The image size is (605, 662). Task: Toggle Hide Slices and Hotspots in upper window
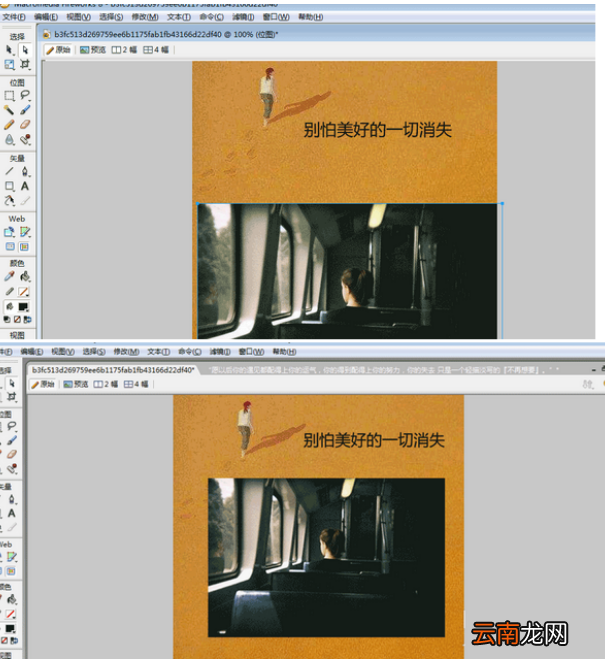[x=10, y=247]
